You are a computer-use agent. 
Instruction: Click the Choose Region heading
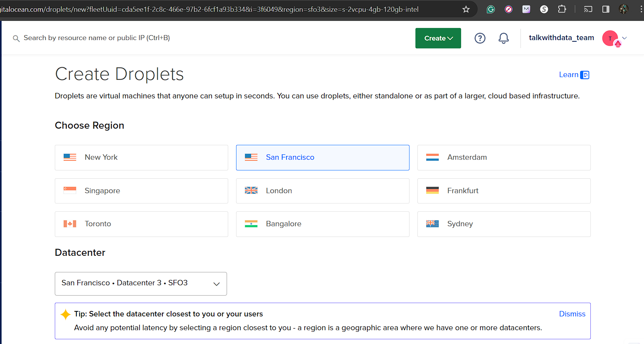pos(89,126)
